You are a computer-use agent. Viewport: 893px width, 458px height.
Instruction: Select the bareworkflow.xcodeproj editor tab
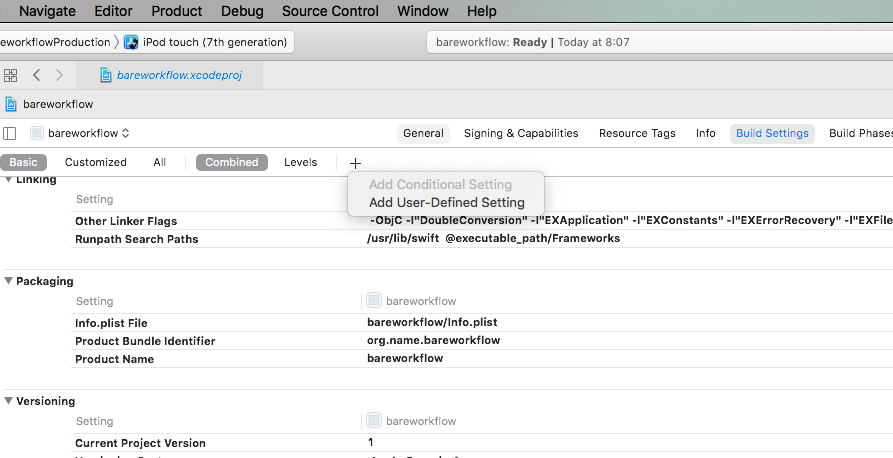pyautogui.click(x=171, y=75)
